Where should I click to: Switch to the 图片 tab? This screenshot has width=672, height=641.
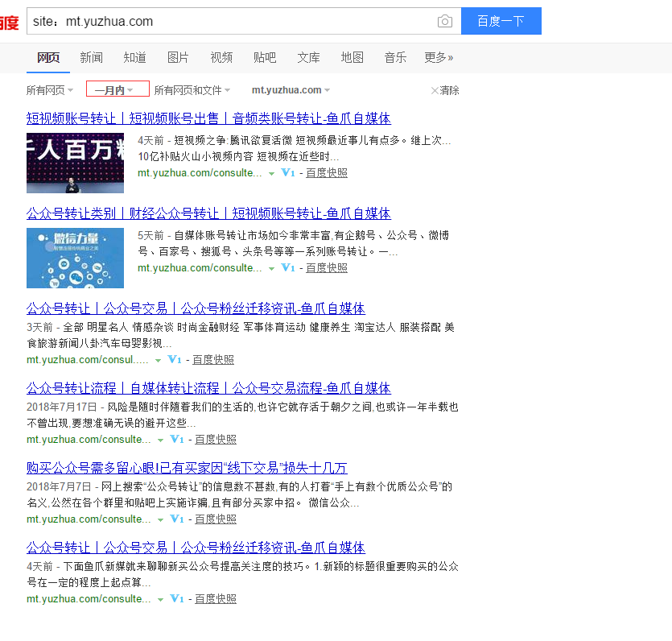point(178,57)
